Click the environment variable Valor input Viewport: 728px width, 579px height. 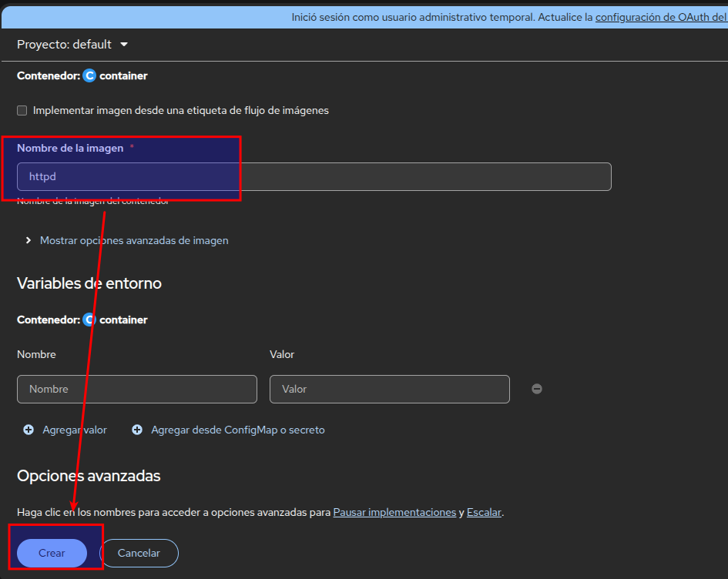389,390
